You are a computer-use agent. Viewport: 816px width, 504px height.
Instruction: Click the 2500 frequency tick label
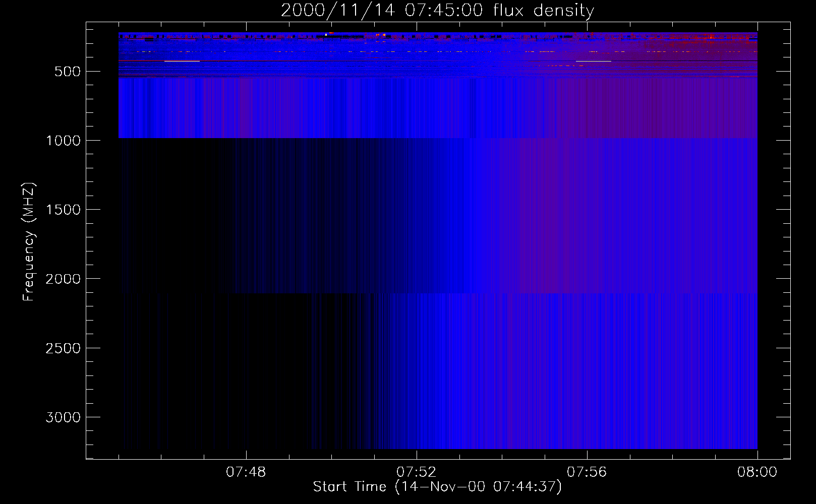tap(63, 348)
